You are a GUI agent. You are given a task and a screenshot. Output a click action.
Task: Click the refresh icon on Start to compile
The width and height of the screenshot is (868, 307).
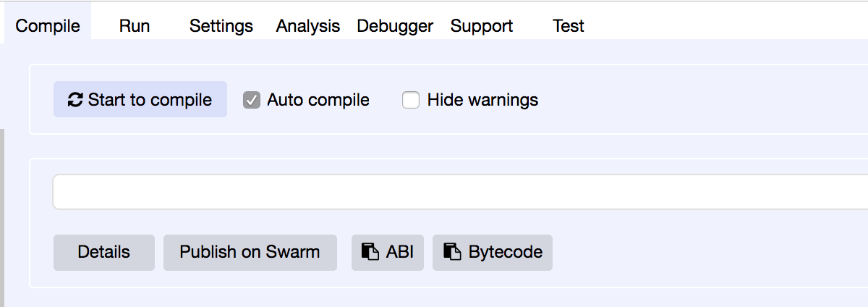point(75,100)
